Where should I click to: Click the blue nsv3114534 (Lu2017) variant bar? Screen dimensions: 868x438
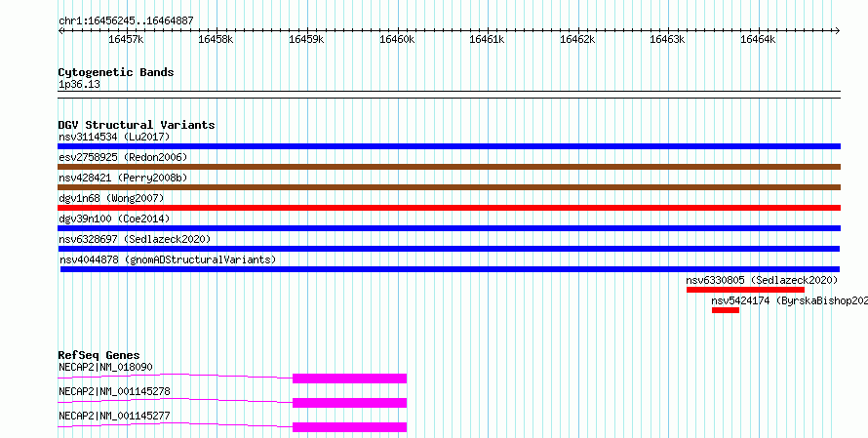point(449,146)
